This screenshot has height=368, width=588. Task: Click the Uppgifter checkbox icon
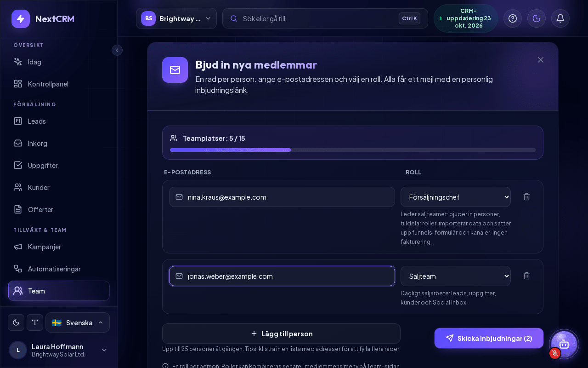click(18, 165)
